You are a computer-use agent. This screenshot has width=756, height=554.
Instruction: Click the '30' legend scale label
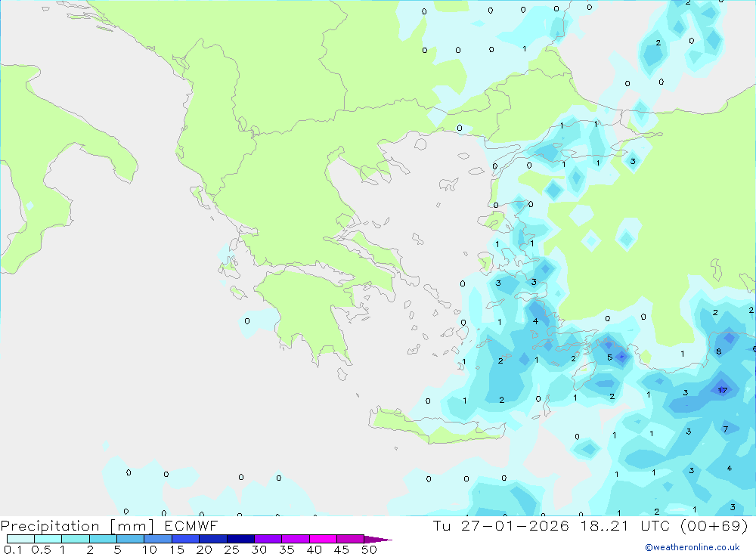259,549
